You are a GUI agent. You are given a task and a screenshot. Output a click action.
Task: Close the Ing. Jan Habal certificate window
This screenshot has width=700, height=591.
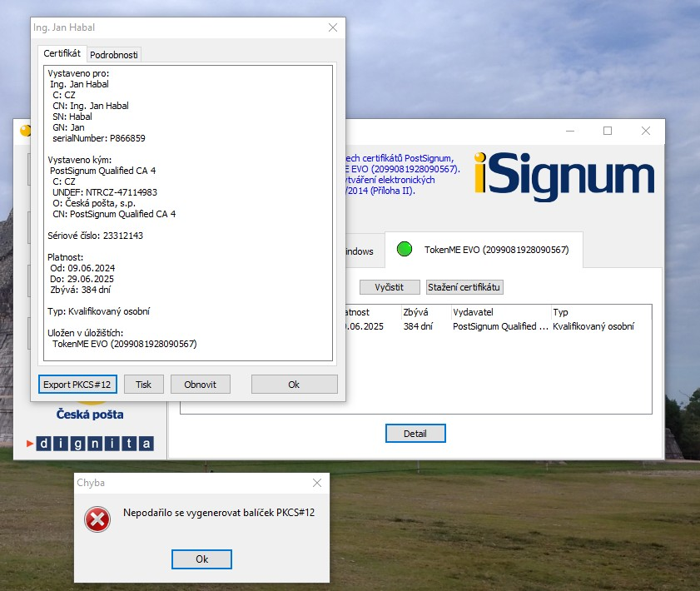click(x=333, y=27)
